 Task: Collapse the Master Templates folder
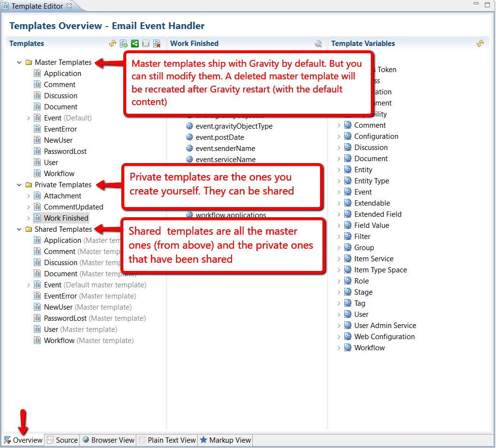coord(19,62)
